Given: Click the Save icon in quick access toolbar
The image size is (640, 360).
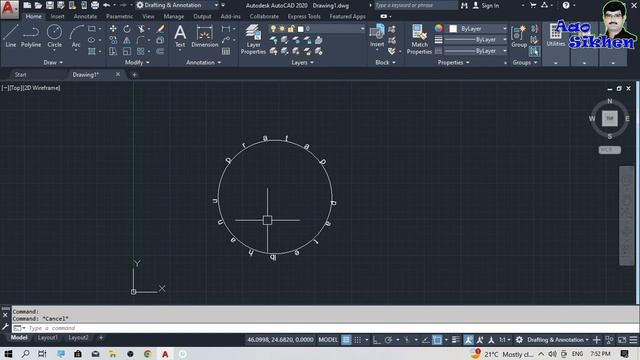Looking at the screenshot, I should click(49, 5).
